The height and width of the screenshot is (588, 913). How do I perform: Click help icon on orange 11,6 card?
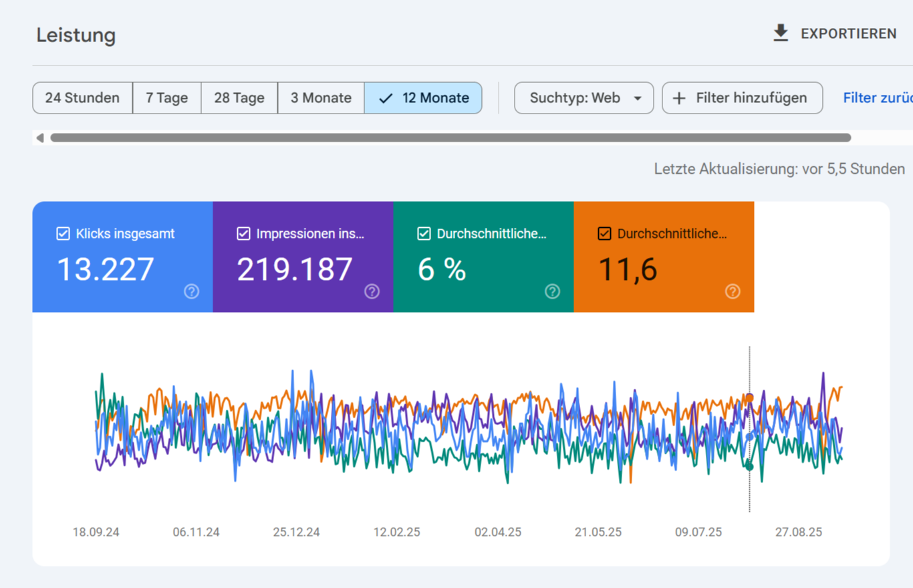click(733, 291)
